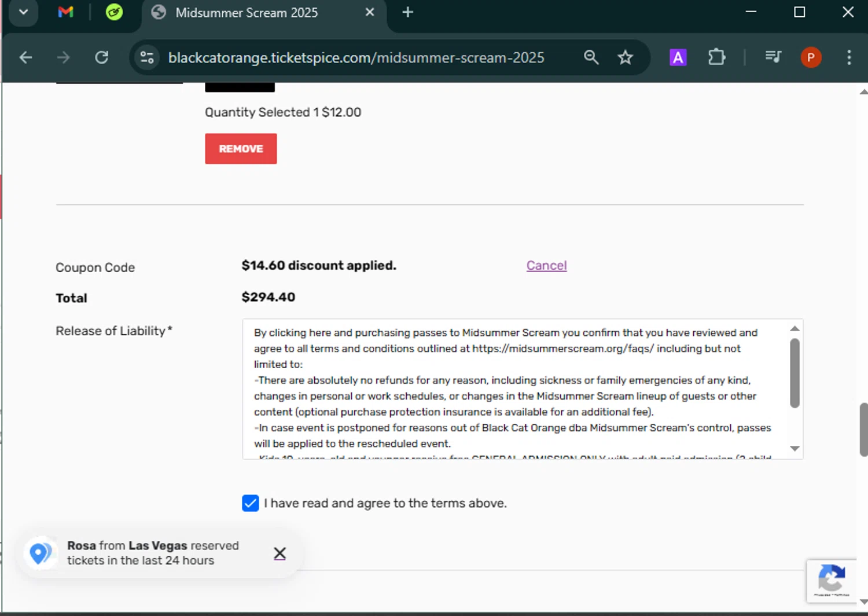Minimize the browser window
Screen dimensions: 868x616
(x=751, y=12)
